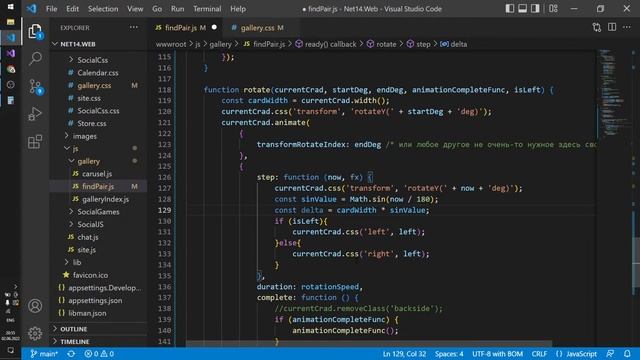Open appsettings.json in the file tree
The image size is (640, 360).
point(95,300)
